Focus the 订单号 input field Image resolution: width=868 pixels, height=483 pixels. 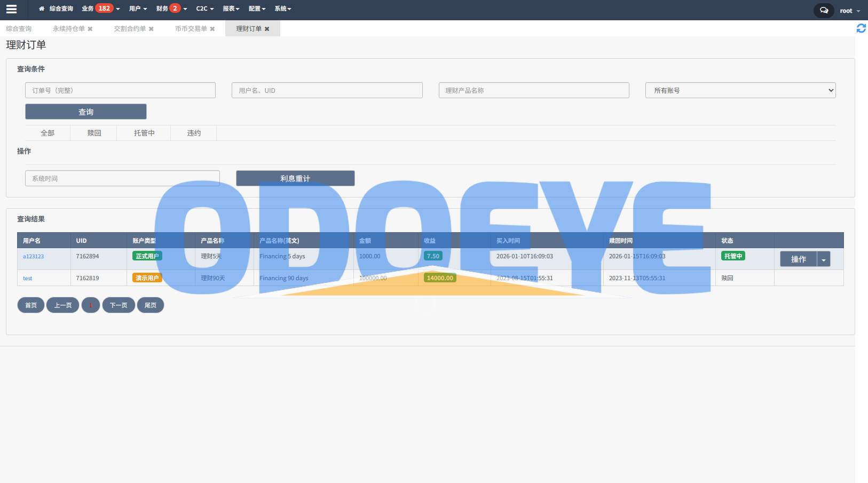pos(120,90)
